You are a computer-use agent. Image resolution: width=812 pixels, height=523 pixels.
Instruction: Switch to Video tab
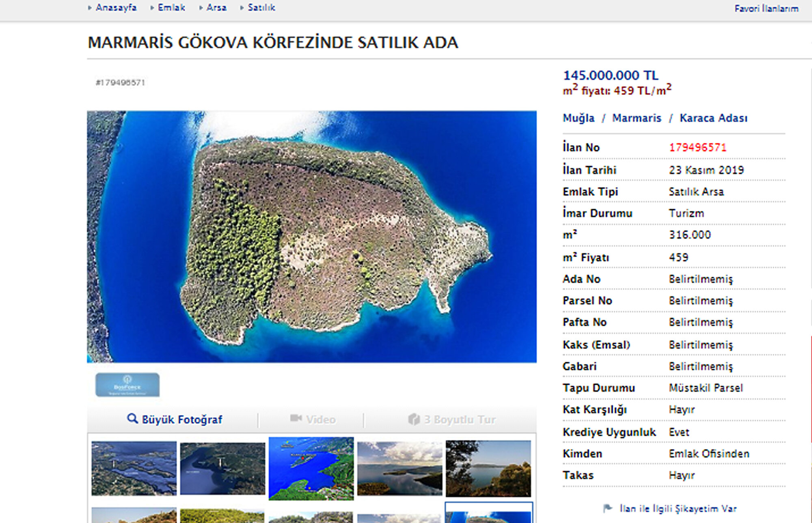click(320, 420)
